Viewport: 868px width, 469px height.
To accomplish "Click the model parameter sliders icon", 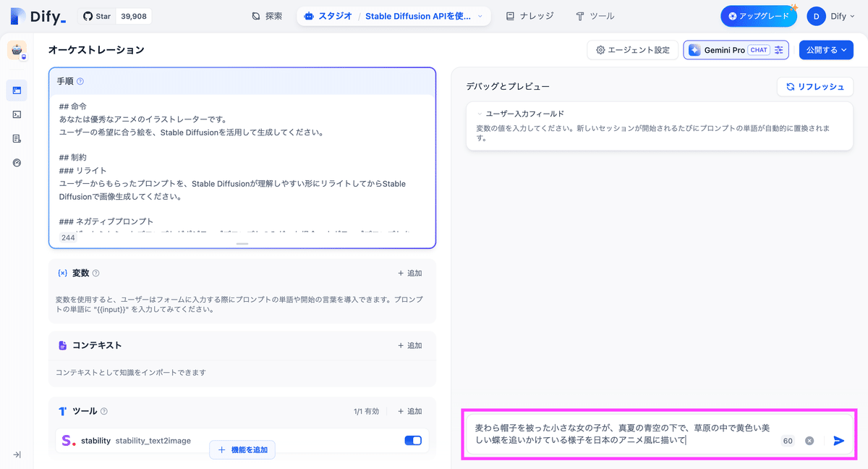I will (x=779, y=50).
